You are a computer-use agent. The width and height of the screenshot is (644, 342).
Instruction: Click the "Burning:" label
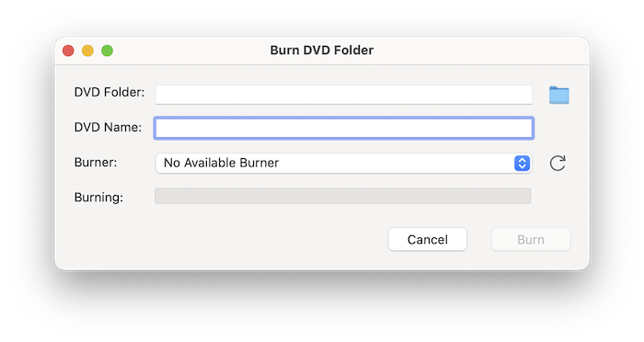(98, 198)
